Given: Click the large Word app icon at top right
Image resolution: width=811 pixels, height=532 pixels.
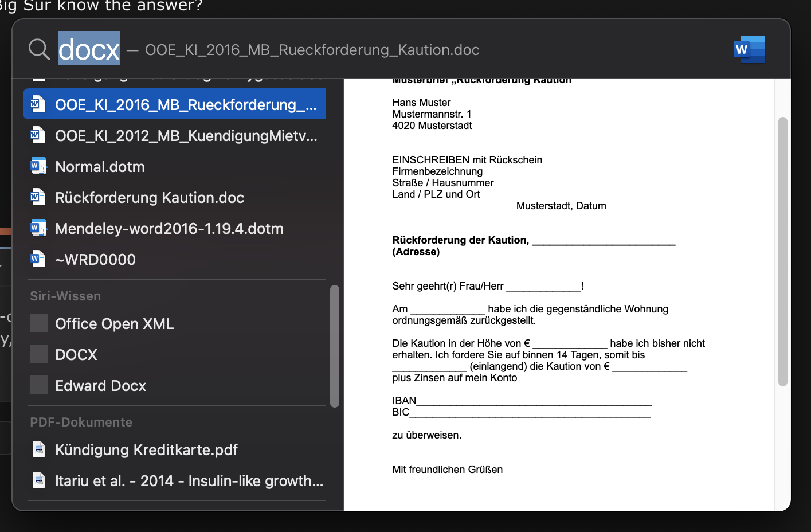Looking at the screenshot, I should click(749, 49).
